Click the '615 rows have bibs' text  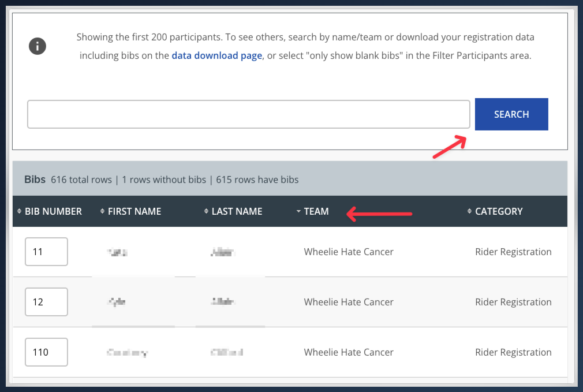pos(257,180)
